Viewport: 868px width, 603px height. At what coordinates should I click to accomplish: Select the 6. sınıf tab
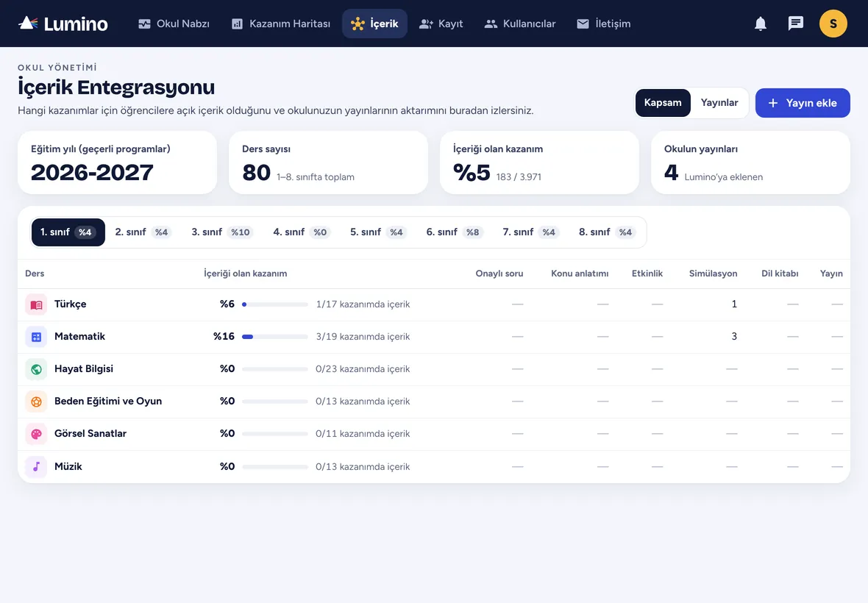tap(454, 232)
